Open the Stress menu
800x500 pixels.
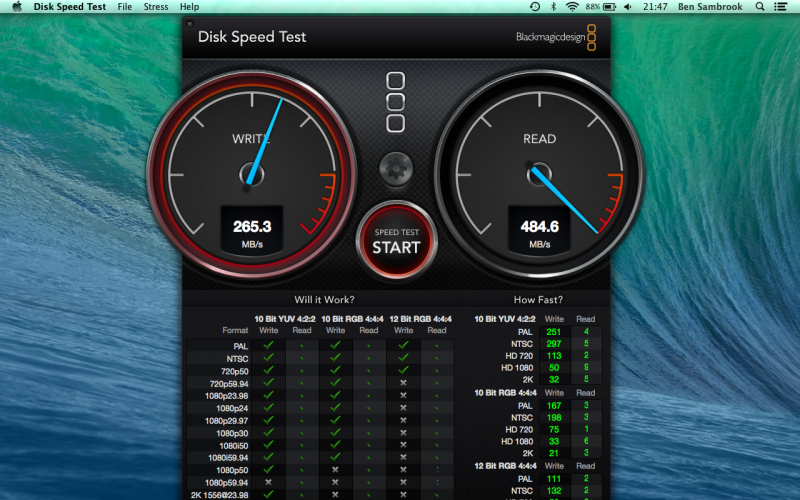click(156, 7)
